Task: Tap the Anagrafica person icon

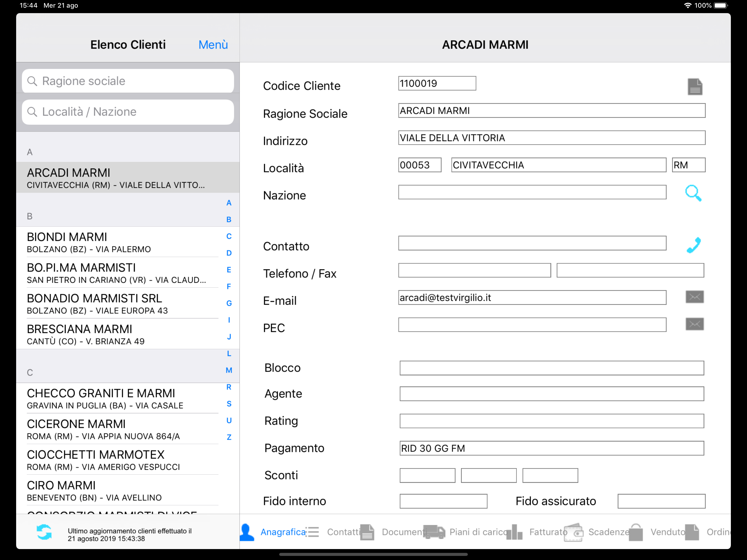Action: pyautogui.click(x=247, y=532)
